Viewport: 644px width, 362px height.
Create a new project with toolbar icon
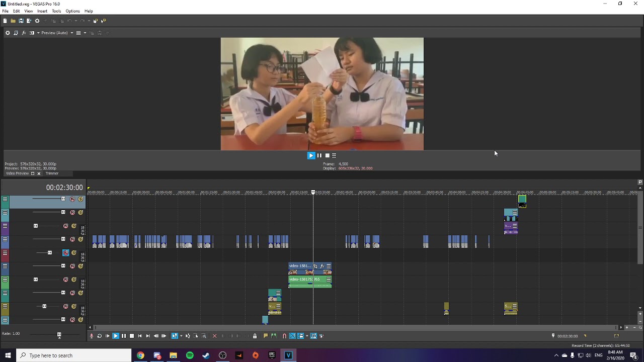pyautogui.click(x=5, y=21)
